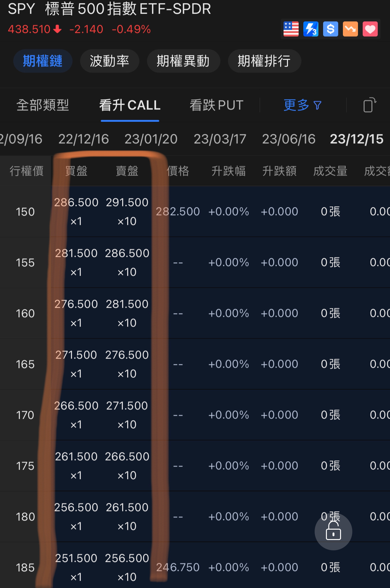Tap the orange downtrend chart icon
This screenshot has height=588, width=390.
point(350,29)
